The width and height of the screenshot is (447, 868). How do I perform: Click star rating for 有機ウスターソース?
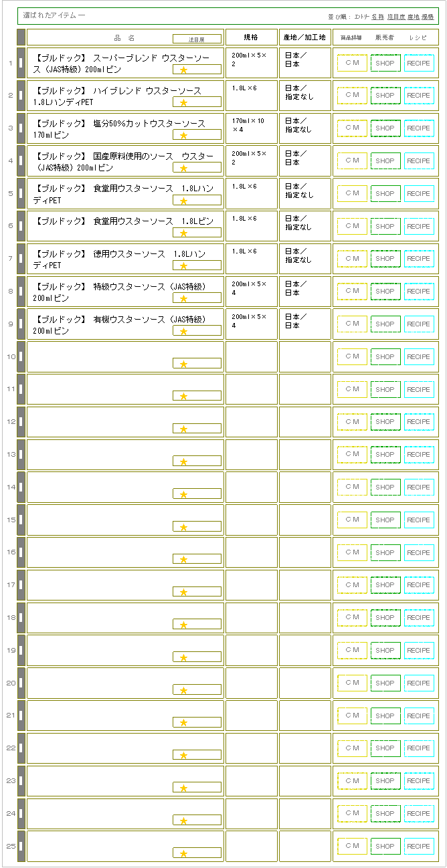[x=183, y=332]
